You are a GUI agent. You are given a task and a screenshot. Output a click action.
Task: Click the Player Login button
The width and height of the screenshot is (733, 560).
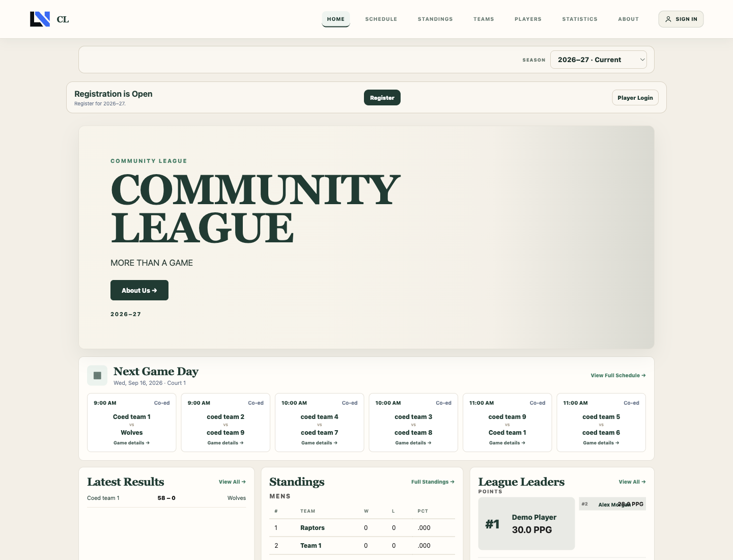(635, 98)
